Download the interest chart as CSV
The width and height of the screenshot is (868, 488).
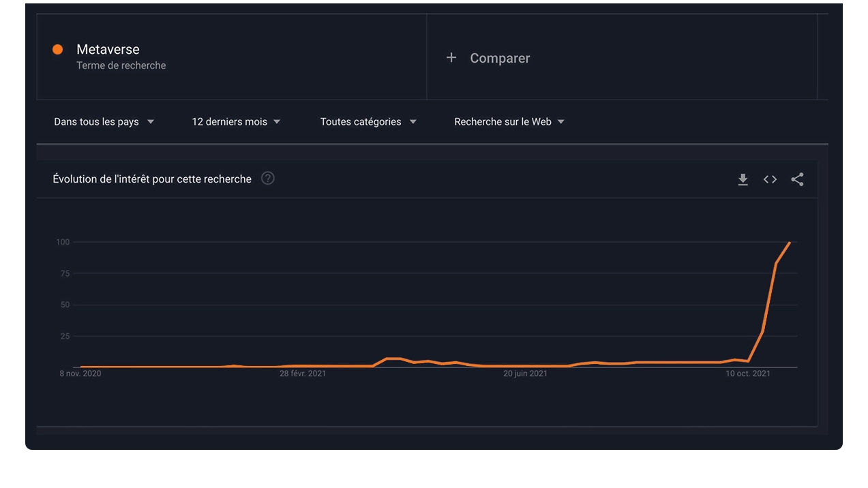click(743, 179)
